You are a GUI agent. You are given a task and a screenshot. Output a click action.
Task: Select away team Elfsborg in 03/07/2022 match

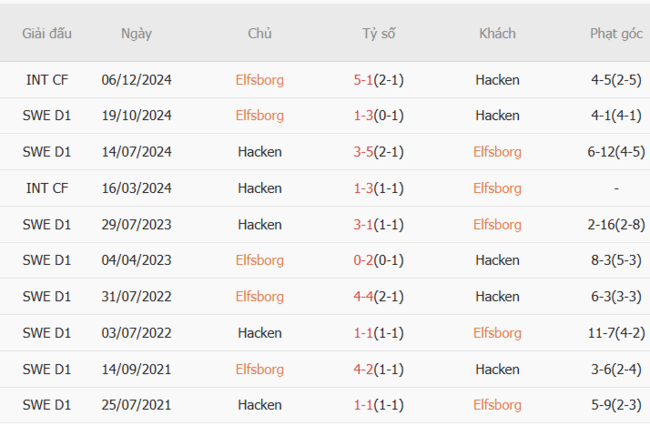point(497,332)
